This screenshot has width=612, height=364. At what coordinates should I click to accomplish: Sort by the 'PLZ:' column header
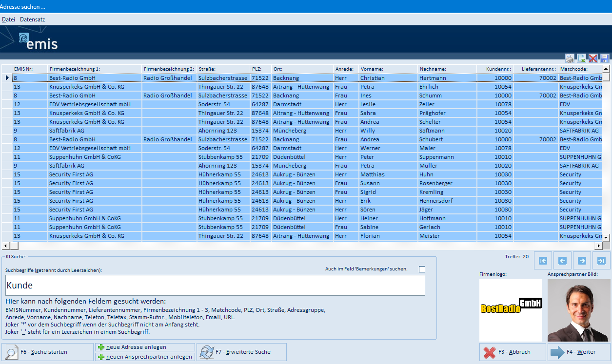(x=261, y=69)
